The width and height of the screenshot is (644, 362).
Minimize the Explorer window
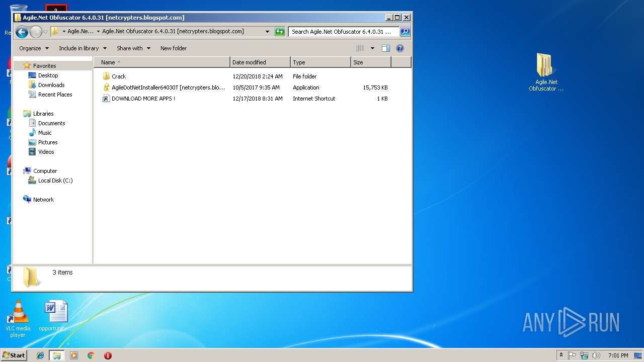pyautogui.click(x=388, y=18)
